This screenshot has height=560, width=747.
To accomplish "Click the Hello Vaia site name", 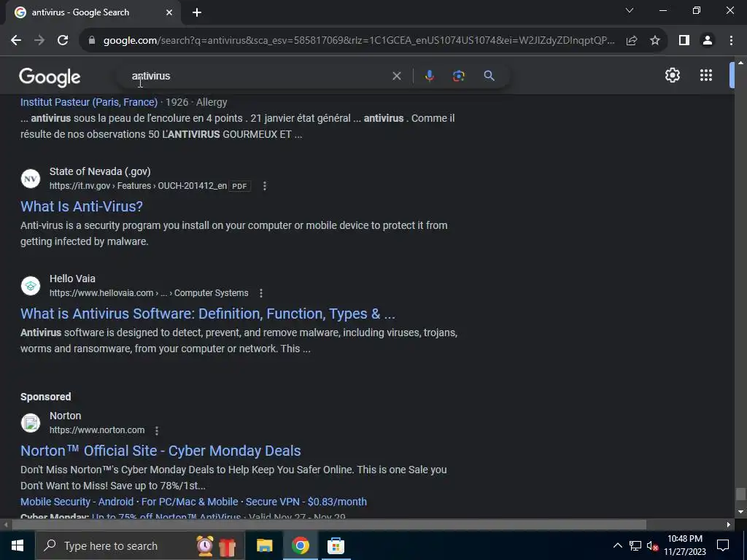I will [x=72, y=279].
